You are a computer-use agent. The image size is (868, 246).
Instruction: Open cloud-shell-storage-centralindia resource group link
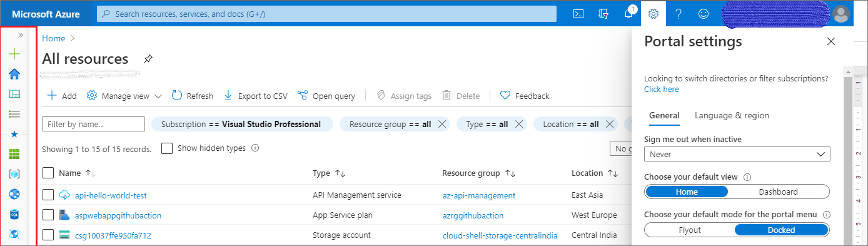(500, 235)
